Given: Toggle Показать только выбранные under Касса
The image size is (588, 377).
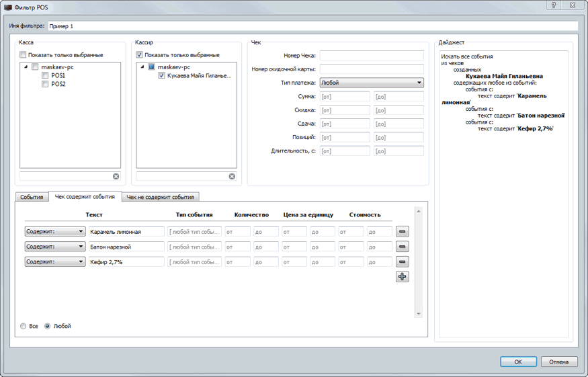Looking at the screenshot, I should tap(23, 55).
